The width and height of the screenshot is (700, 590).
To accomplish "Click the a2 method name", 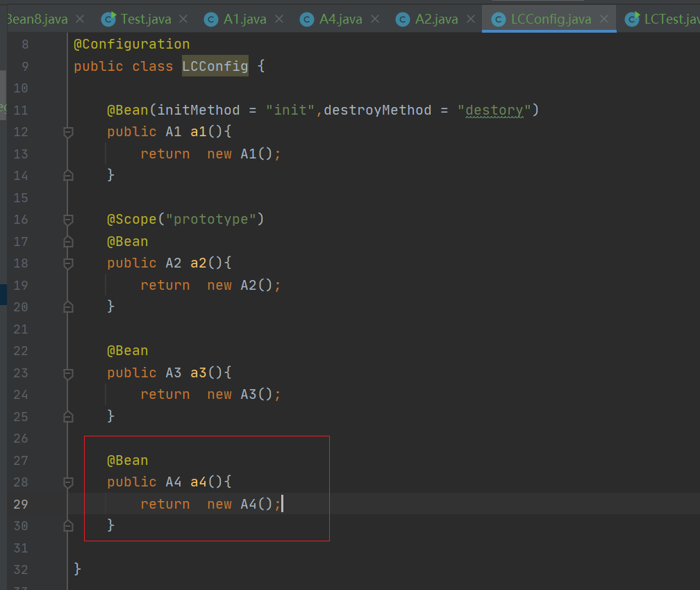I will pos(199,263).
